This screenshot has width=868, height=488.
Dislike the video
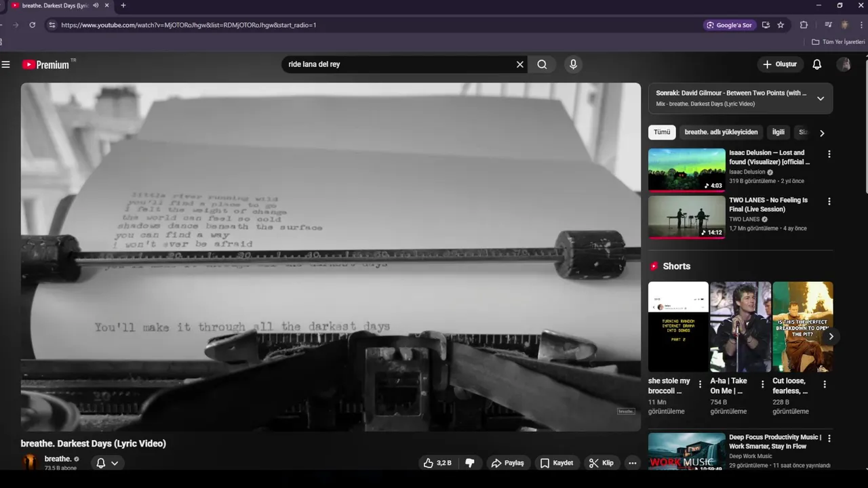tap(469, 463)
